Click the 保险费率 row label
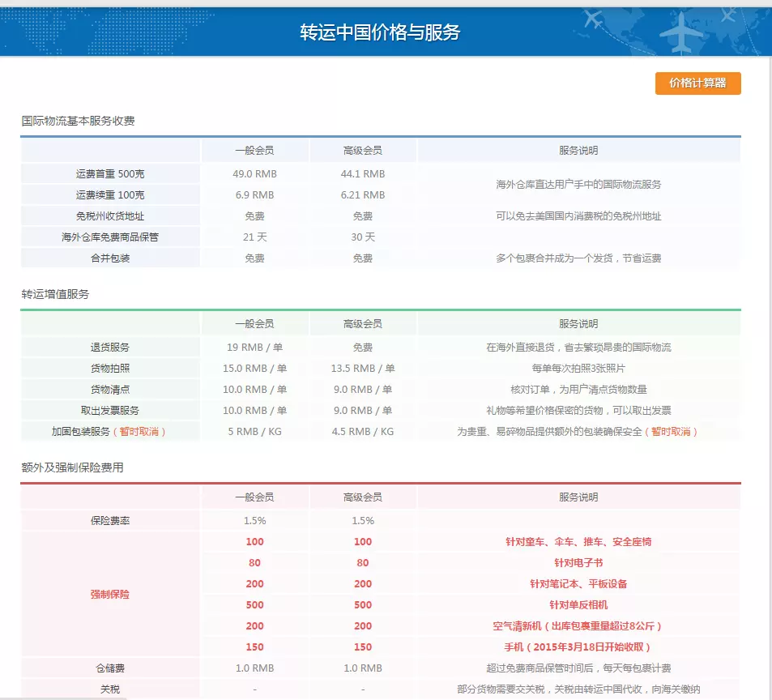This screenshot has height=700, width=772. pyautogui.click(x=110, y=521)
